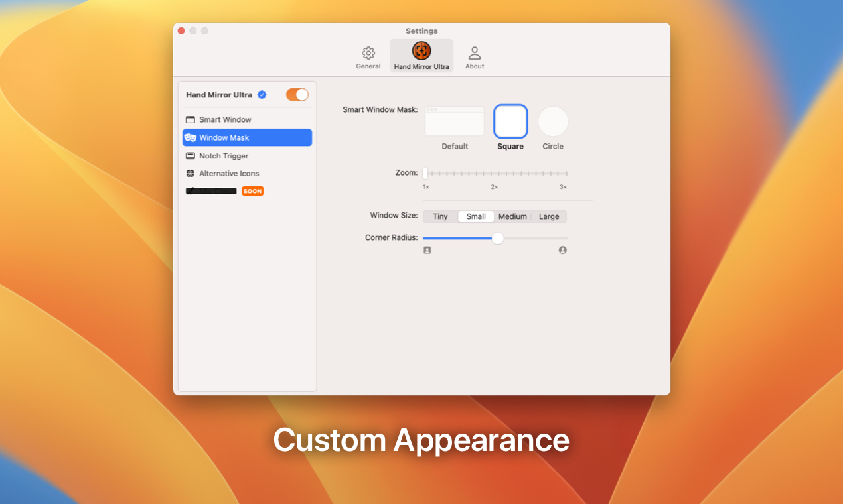The image size is (843, 504).
Task: Open Notch Trigger settings
Action: tap(247, 156)
